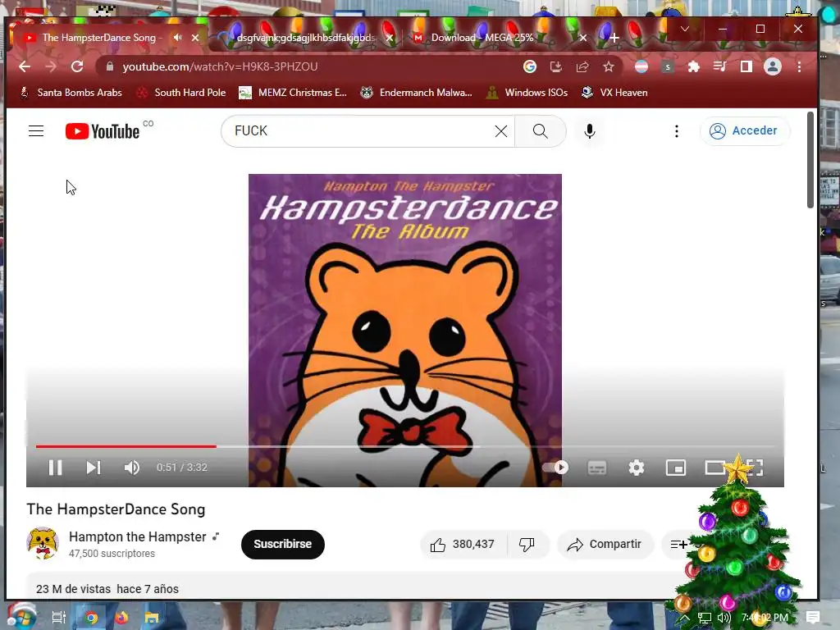The width and height of the screenshot is (840, 630).
Task: Click the Google icon in address bar
Action: coord(530,66)
